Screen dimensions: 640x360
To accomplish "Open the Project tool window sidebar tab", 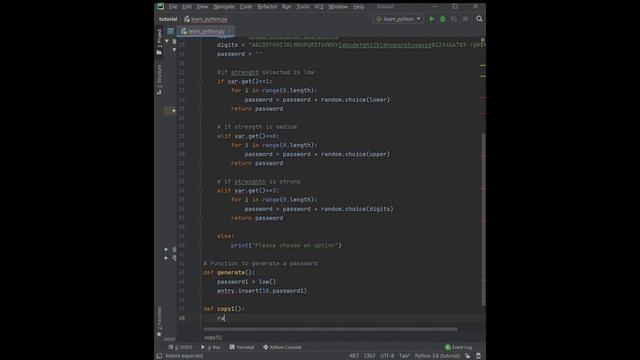I will tap(159, 42).
